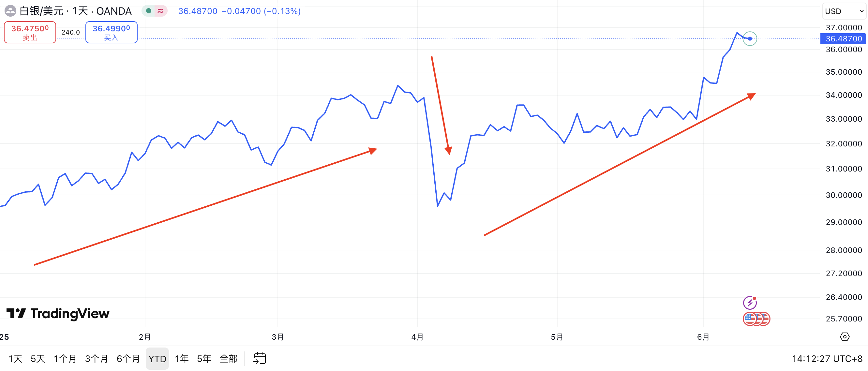Viewport: 868px width, 371px height.
Task: Click the TradingView logo
Action: coord(58,313)
